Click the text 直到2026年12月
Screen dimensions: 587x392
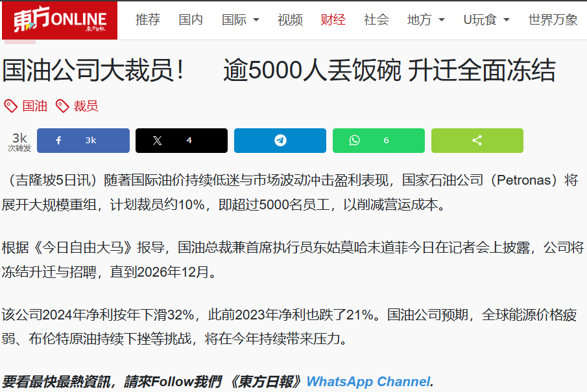pos(159,272)
